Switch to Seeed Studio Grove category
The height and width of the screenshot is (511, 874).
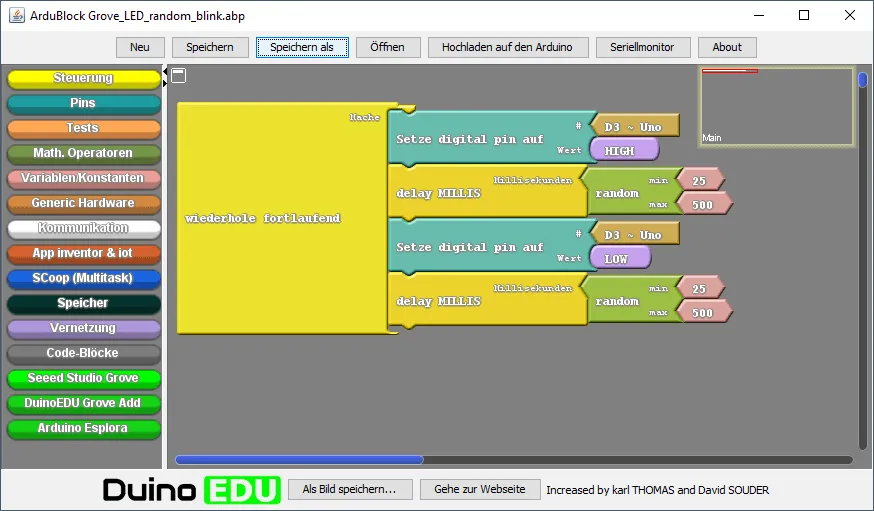point(83,378)
